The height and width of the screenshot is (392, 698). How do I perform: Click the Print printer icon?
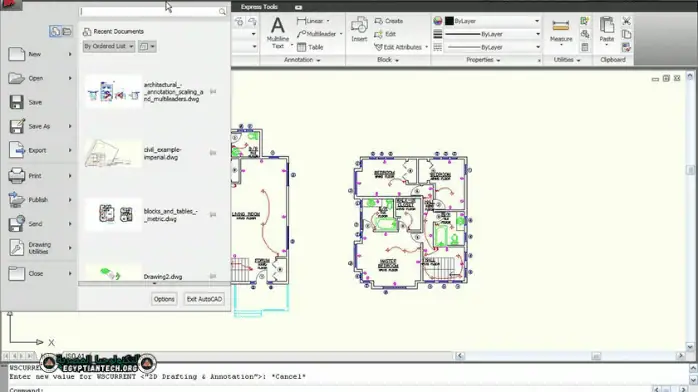16,176
